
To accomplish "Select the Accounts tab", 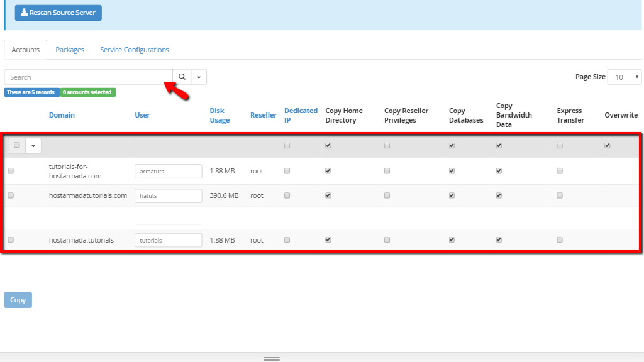I will (x=25, y=50).
